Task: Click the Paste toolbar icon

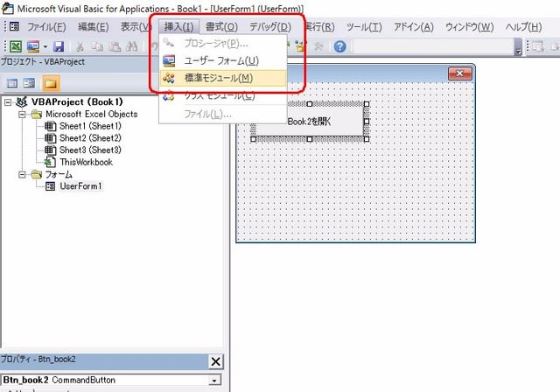Action: pos(115,46)
